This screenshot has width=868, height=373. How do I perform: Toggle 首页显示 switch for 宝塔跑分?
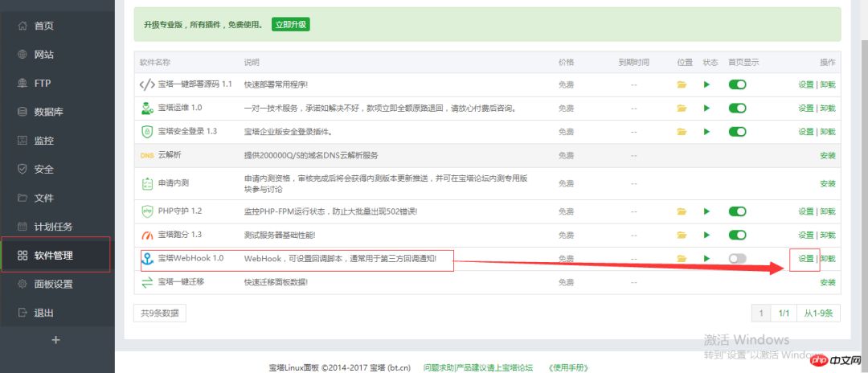[737, 236]
